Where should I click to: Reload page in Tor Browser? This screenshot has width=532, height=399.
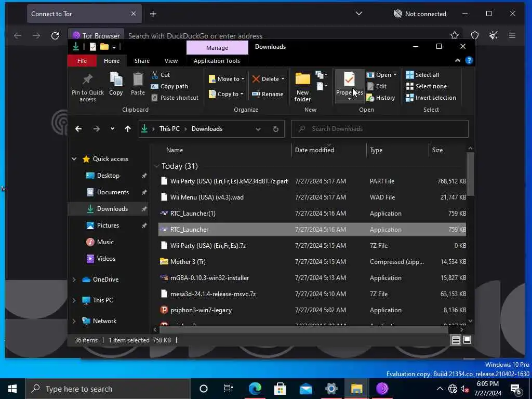tap(55, 36)
